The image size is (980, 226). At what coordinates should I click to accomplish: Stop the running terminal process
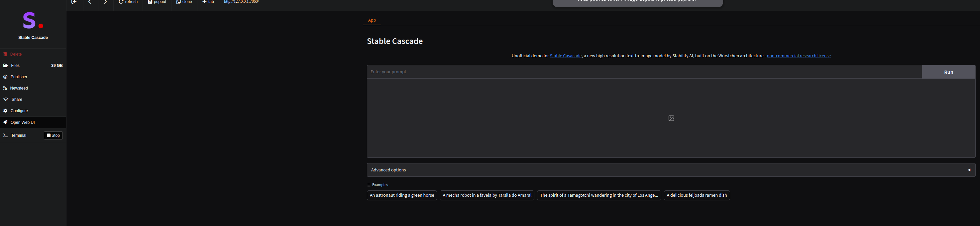[53, 136]
